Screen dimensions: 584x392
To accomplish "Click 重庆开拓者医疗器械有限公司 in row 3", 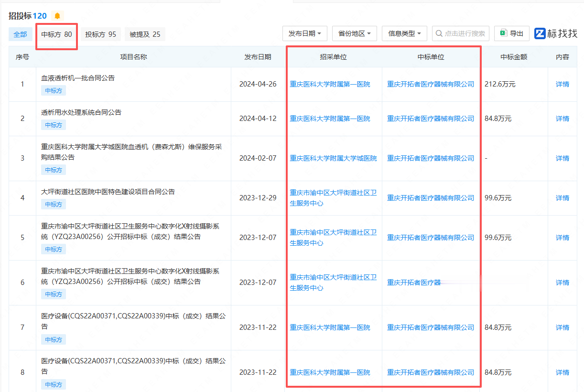I will point(431,158).
